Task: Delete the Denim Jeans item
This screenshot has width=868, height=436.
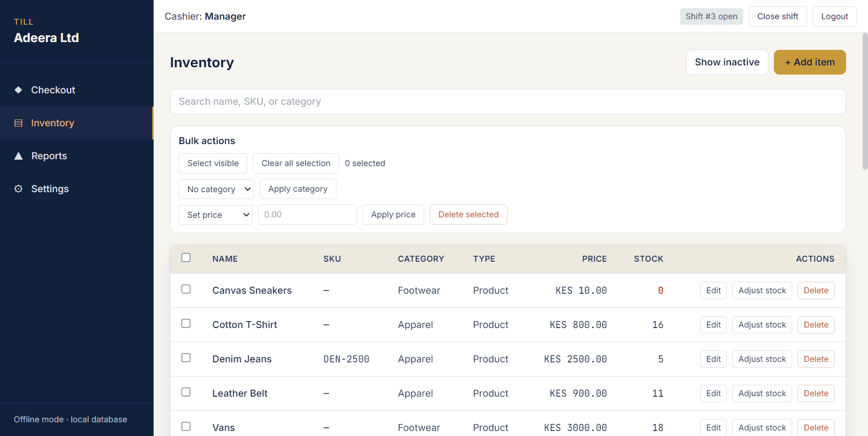Action: tap(816, 359)
